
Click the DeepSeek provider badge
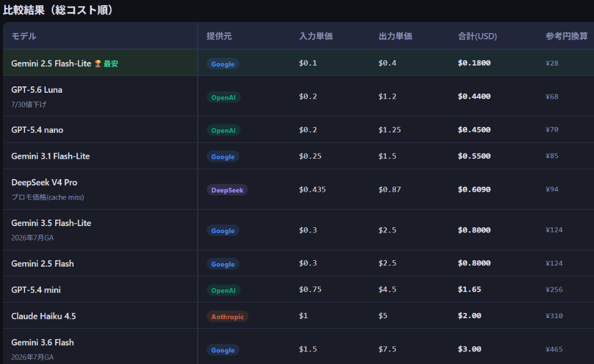pyautogui.click(x=227, y=190)
